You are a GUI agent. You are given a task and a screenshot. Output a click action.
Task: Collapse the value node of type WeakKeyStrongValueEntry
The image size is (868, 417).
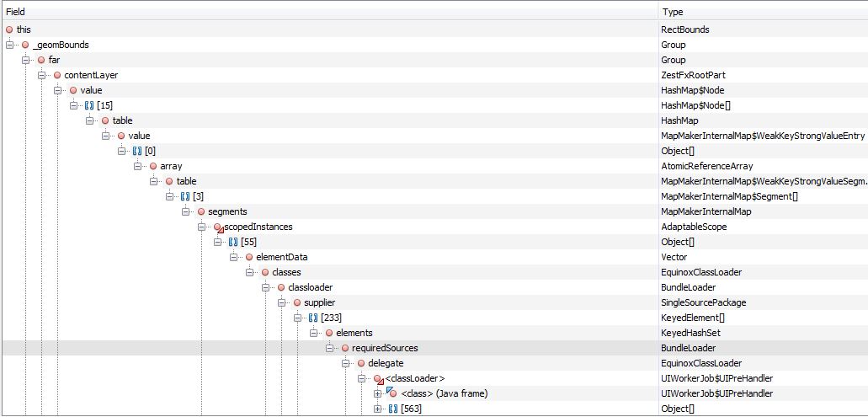tap(105, 136)
